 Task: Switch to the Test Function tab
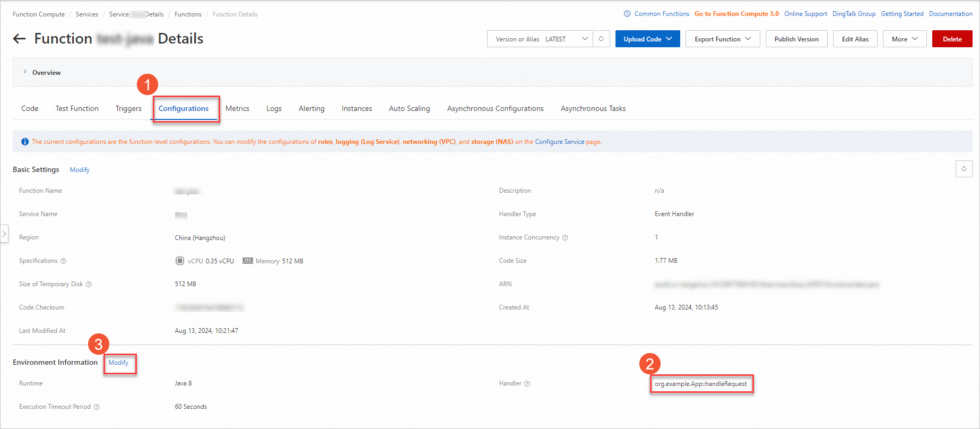pos(77,108)
